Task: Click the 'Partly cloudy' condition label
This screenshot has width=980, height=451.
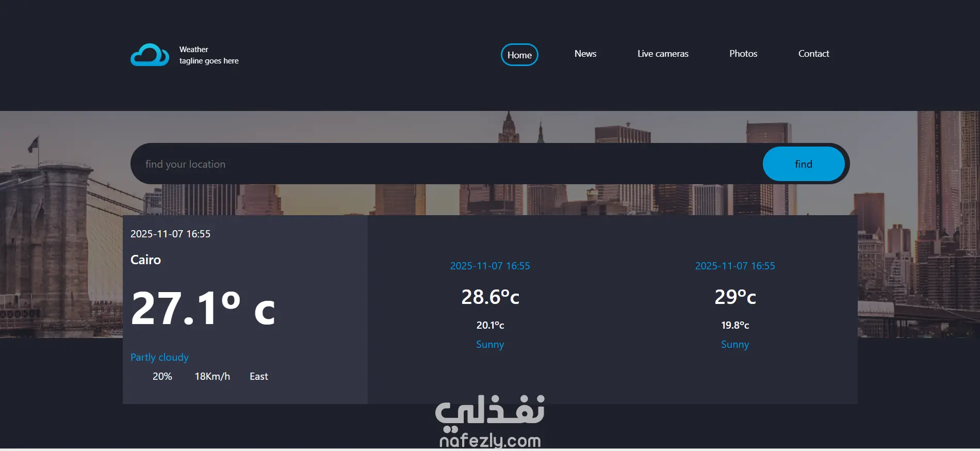Action: 159,357
